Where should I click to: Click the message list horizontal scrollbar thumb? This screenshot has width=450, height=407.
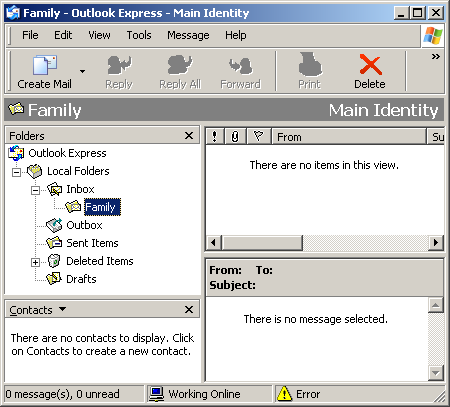pos(262,242)
